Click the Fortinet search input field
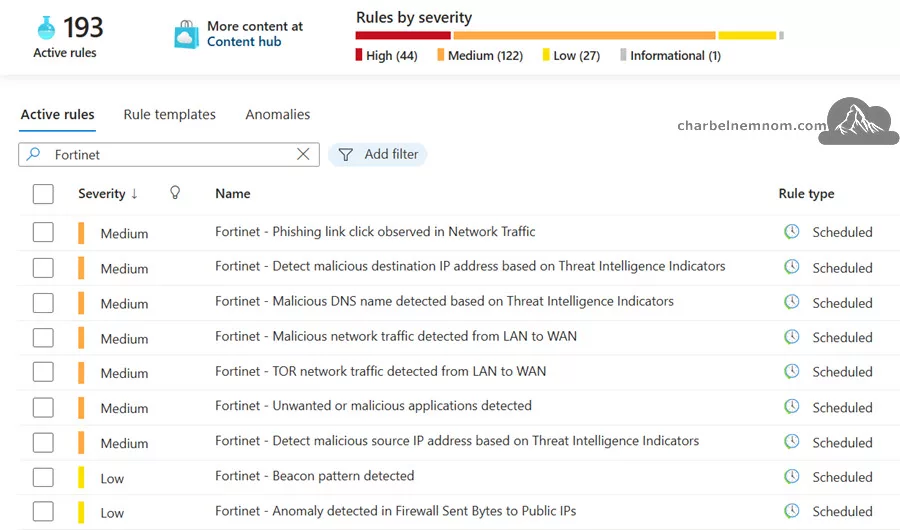Screen dimensions: 900x530 pyautogui.click(x=169, y=154)
